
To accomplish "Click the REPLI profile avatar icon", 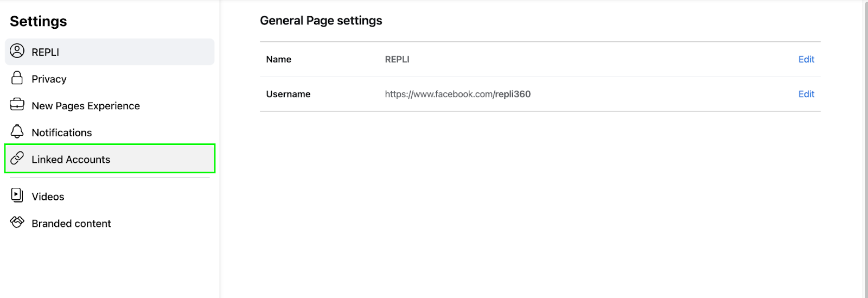I will pyautogui.click(x=17, y=51).
